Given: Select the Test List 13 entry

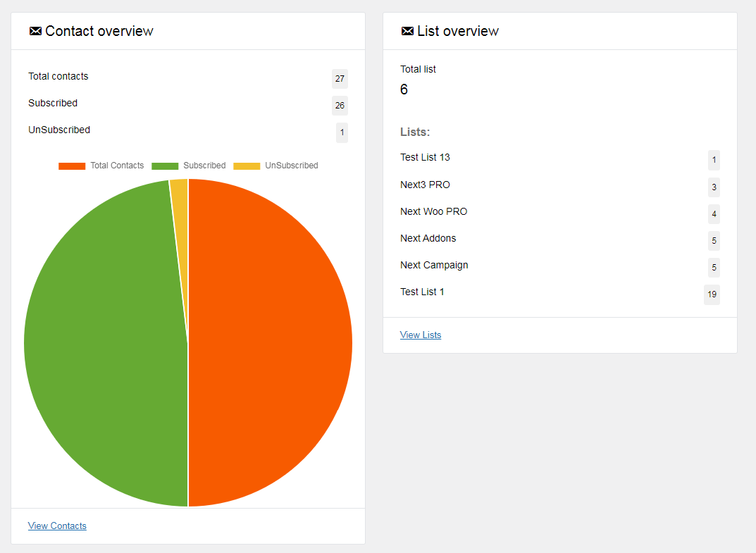Looking at the screenshot, I should click(x=425, y=157).
